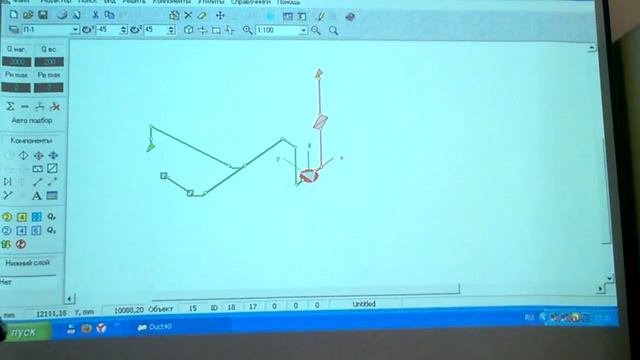
Task: Open the help book icon in the toolbar
Action: click(x=350, y=17)
